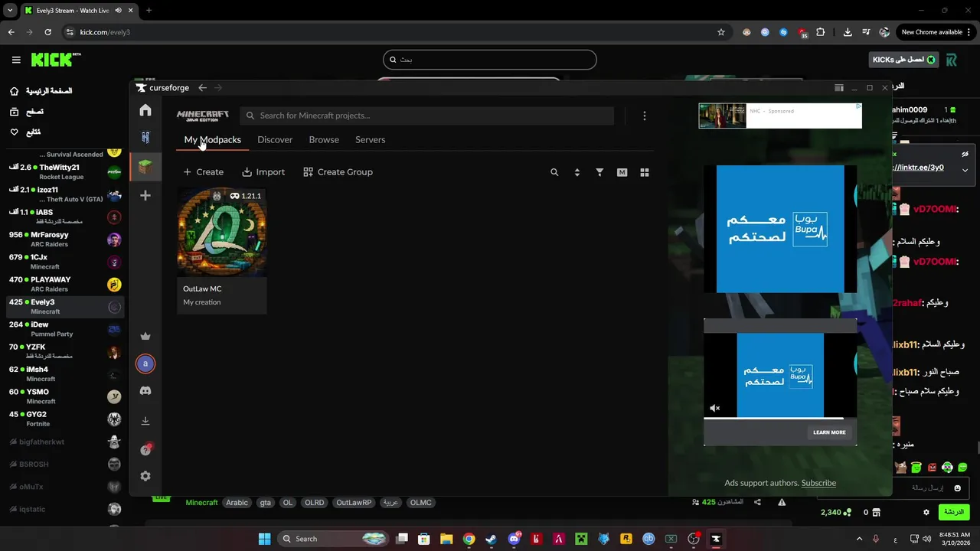Open Discord from the taskbar

click(514, 539)
